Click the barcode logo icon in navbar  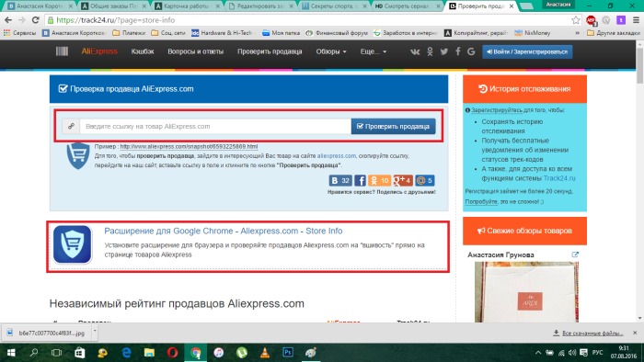click(62, 51)
